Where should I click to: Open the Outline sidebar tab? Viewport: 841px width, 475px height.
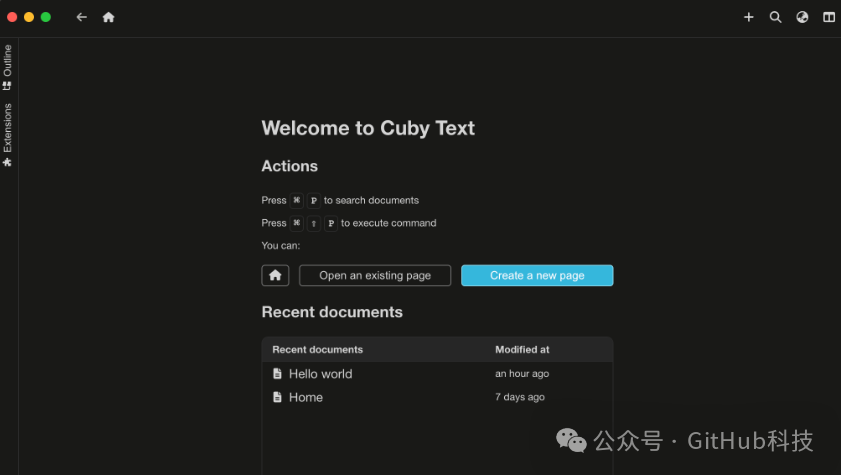click(8, 67)
